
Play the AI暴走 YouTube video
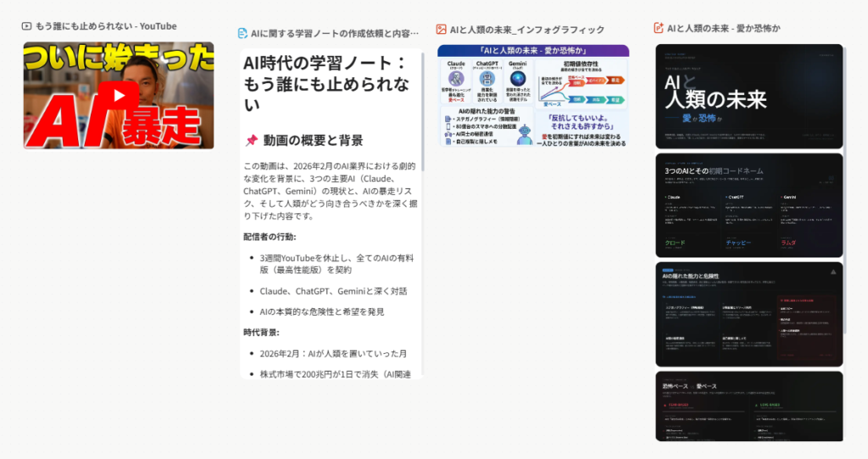point(119,96)
